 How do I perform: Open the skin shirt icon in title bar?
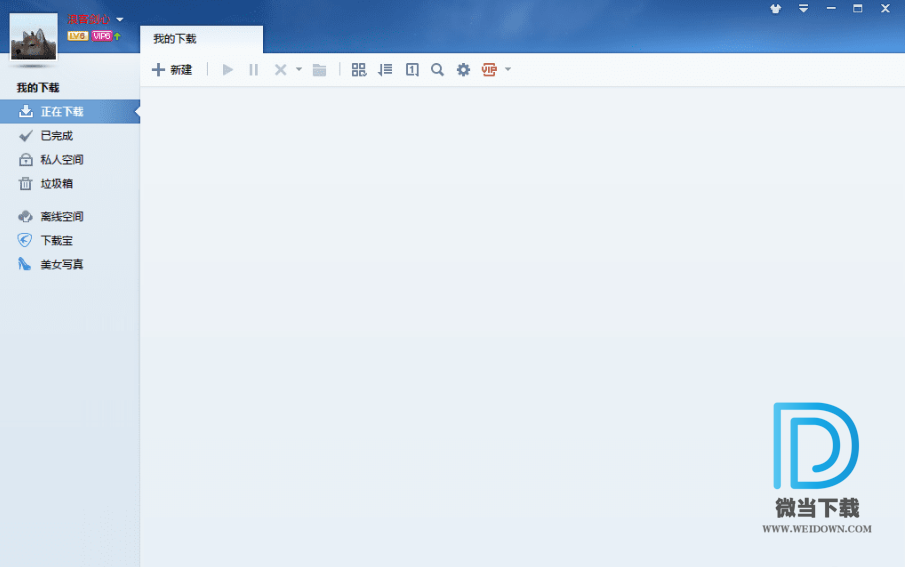pyautogui.click(x=775, y=9)
